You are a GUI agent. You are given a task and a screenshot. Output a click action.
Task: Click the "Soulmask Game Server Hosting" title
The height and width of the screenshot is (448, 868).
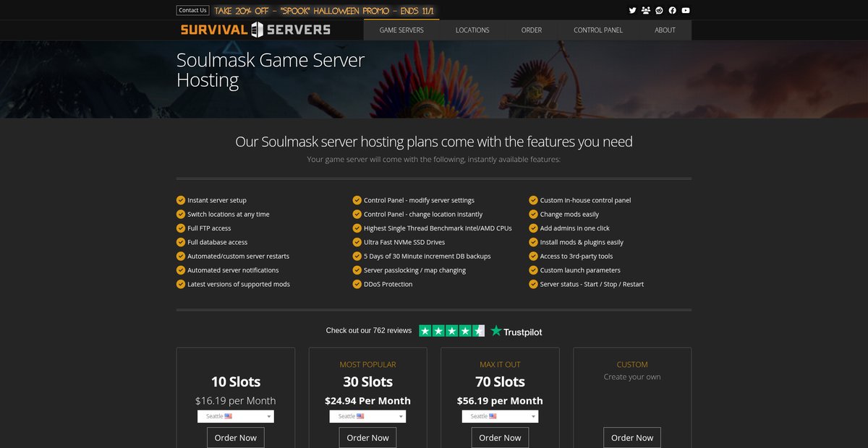point(271,69)
